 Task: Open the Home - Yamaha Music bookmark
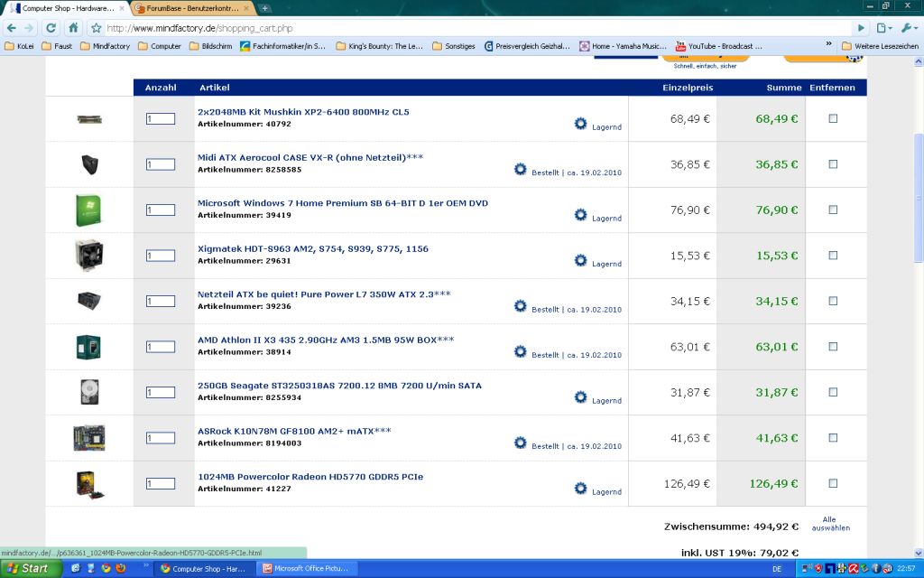coord(623,46)
